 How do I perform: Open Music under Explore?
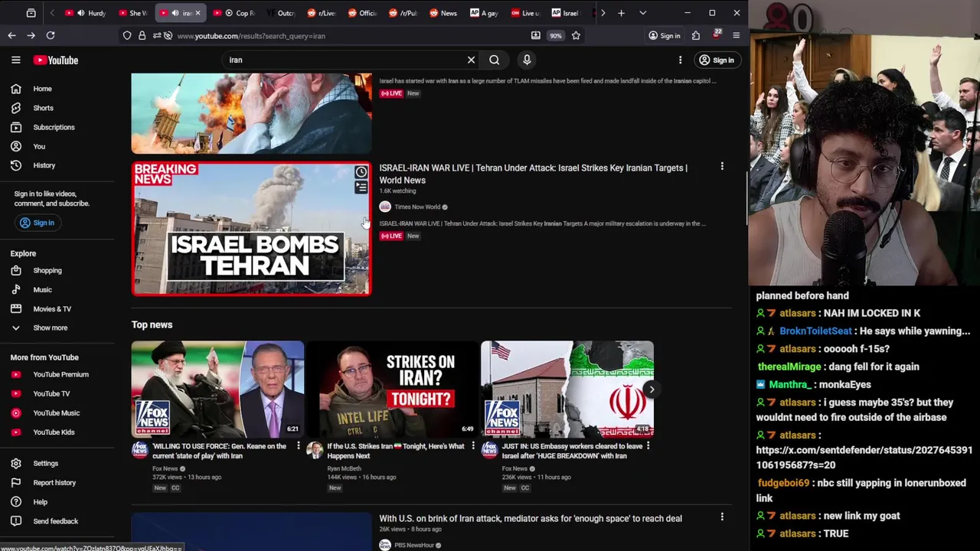pyautogui.click(x=42, y=289)
